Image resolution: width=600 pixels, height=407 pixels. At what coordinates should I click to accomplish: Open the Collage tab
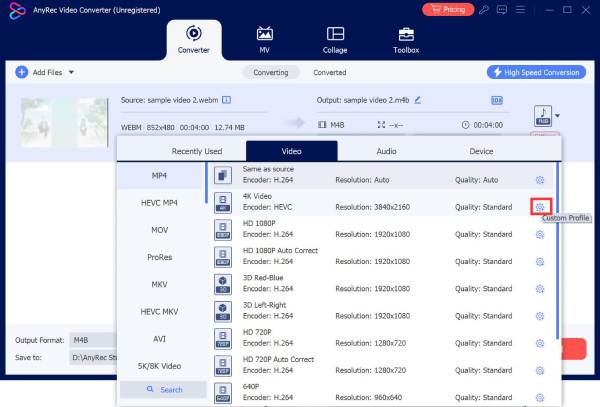[335, 40]
